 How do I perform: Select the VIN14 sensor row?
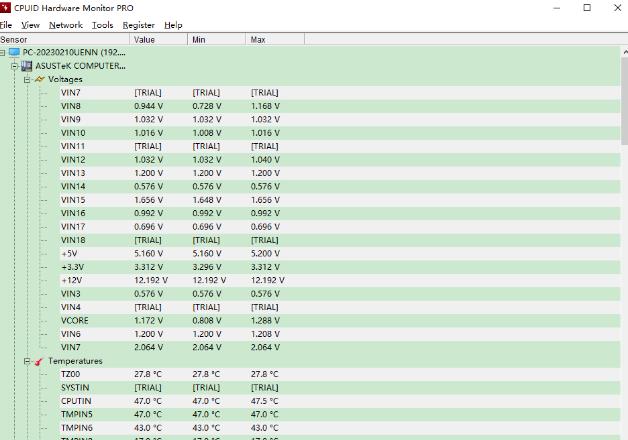click(x=340, y=187)
